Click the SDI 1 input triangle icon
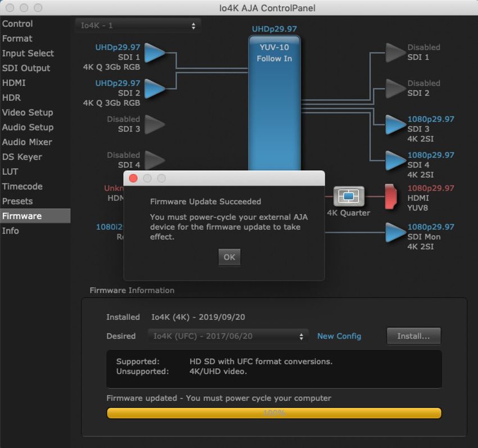The height and width of the screenshot is (448, 478). [155, 53]
